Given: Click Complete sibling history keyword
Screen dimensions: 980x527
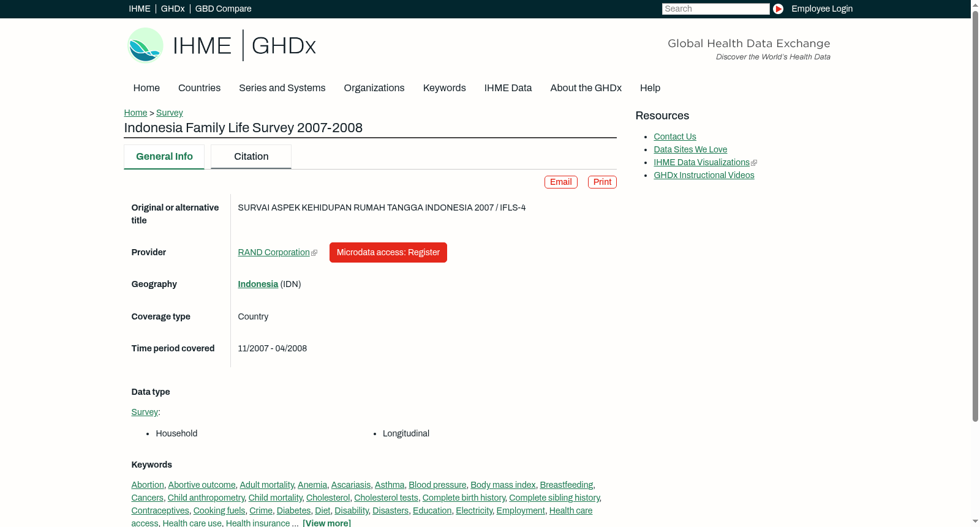Looking at the screenshot, I should pyautogui.click(x=554, y=498).
